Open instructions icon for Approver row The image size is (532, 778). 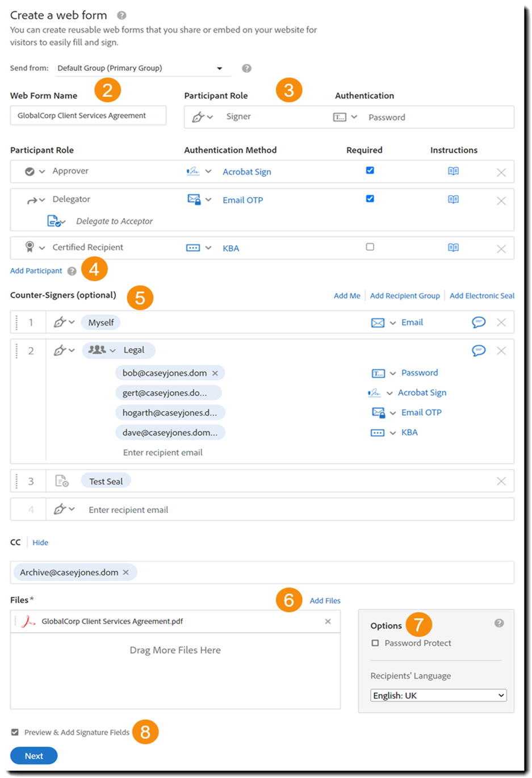[453, 171]
